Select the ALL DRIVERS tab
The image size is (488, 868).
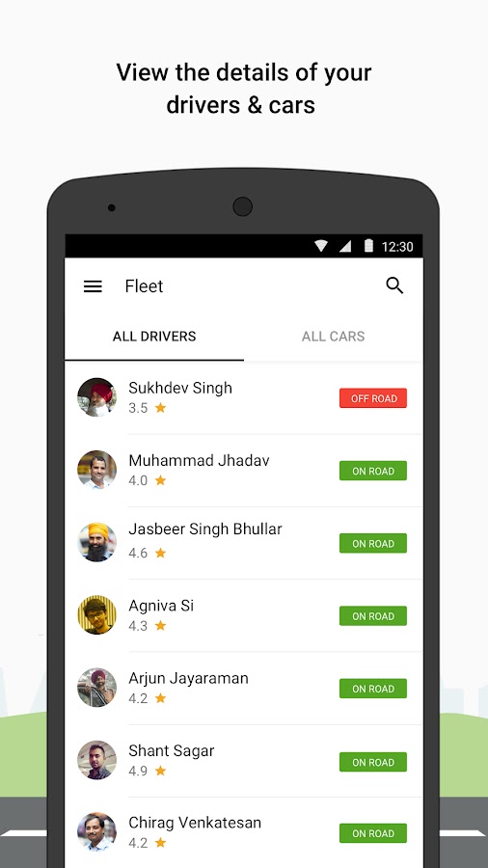click(x=154, y=336)
